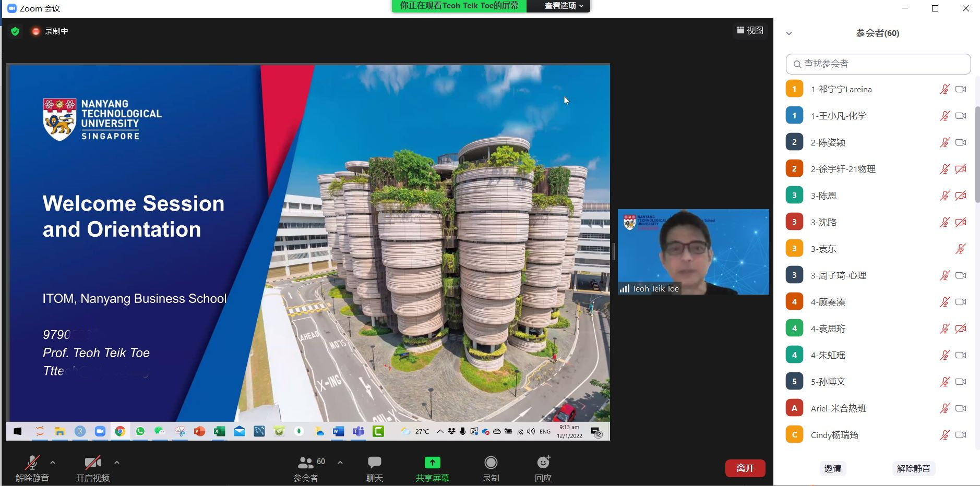Expand the View Options (查看选项) dropdown
The image size is (980, 486).
pos(563,6)
